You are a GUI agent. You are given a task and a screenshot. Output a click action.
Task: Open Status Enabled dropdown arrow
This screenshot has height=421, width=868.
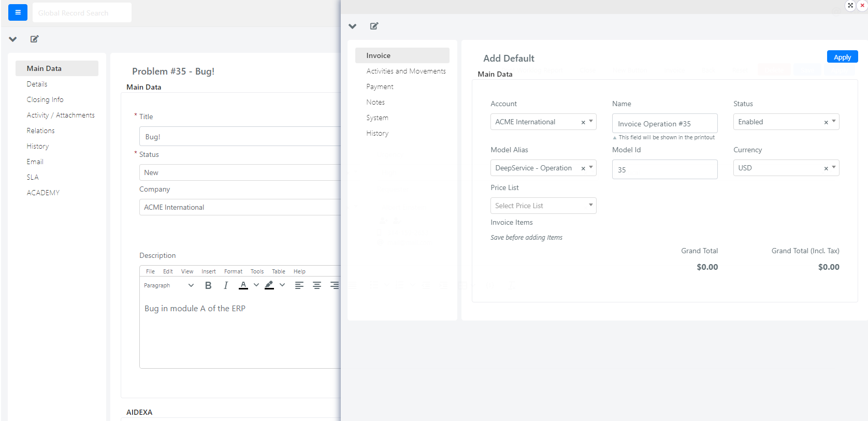[x=834, y=121]
